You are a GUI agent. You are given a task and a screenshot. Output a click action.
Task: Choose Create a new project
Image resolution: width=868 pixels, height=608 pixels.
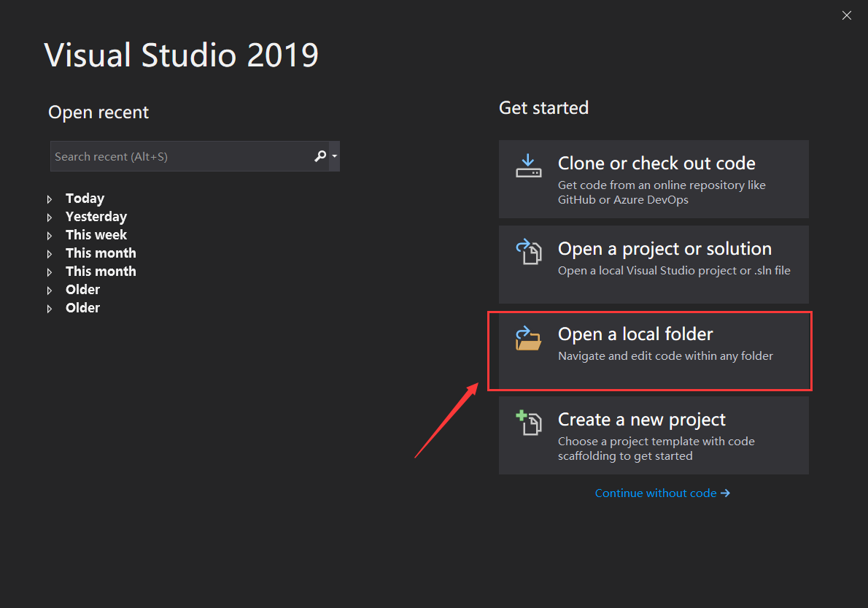[654, 435]
